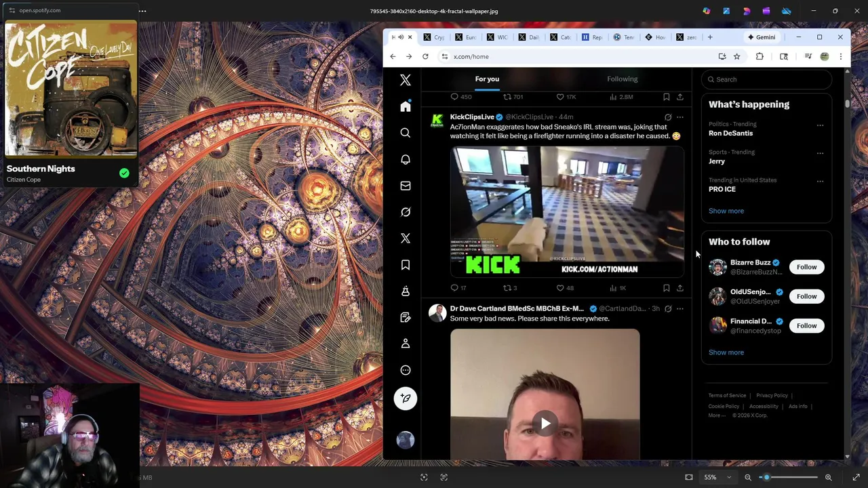
Task: Click Citizen Cope album art thumbnail
Action: point(71,89)
